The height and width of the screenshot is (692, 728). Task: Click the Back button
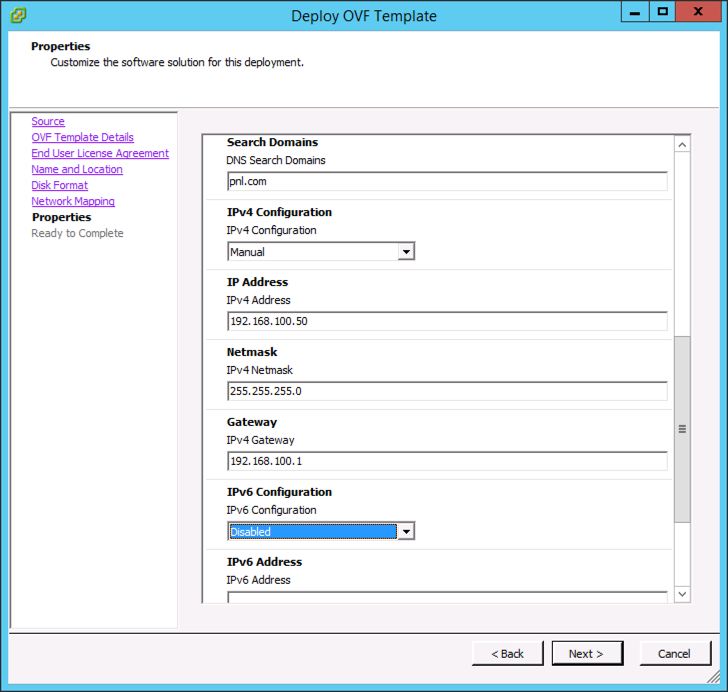coord(507,653)
